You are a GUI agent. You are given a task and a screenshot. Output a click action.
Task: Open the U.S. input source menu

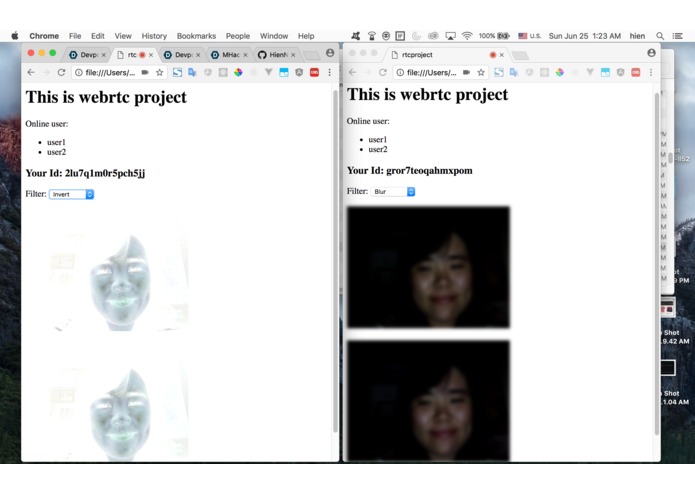click(x=530, y=36)
